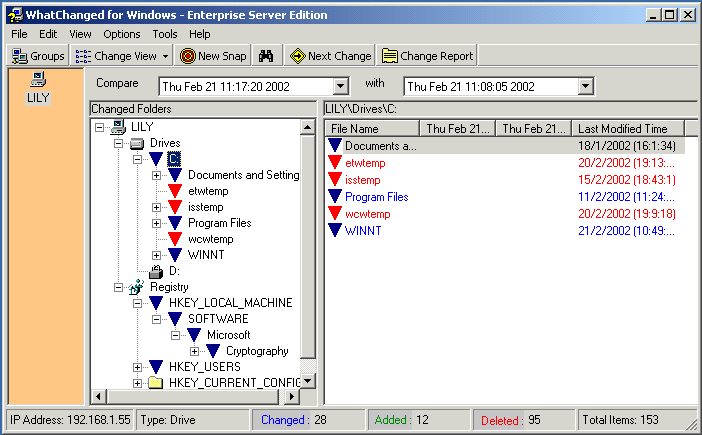
Task: Click the Groups toolbar button
Action: tap(38, 56)
